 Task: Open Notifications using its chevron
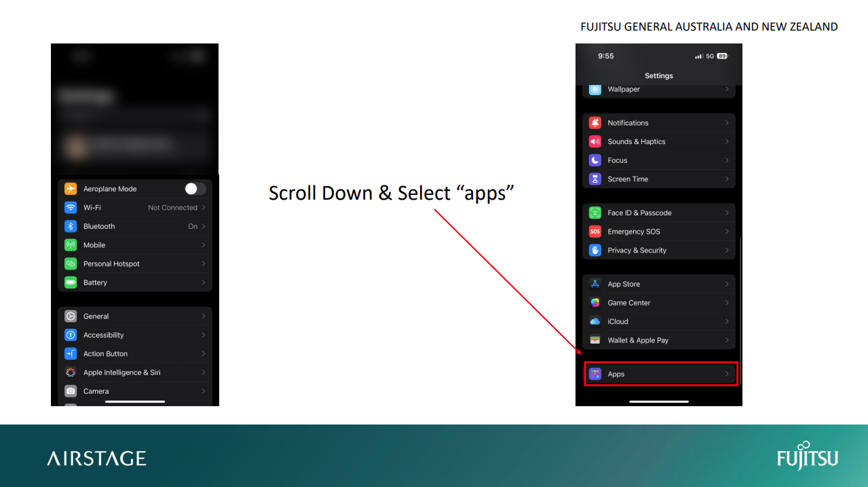727,123
